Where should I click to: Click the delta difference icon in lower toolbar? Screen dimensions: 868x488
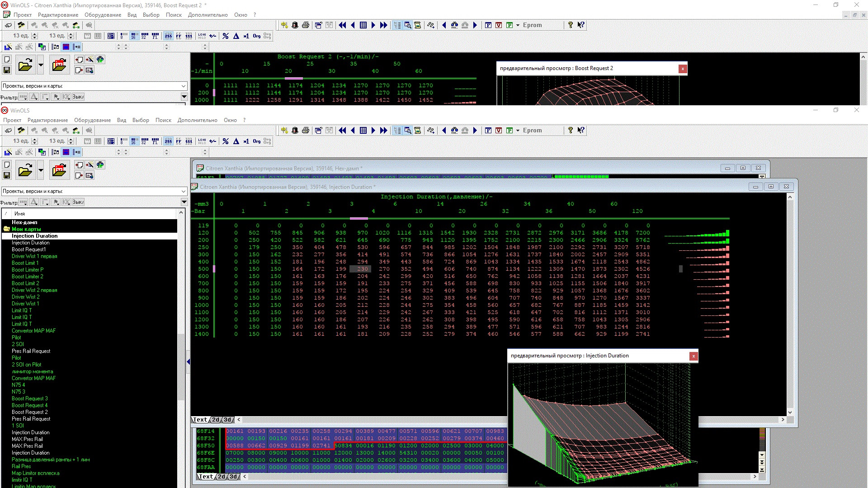point(236,141)
